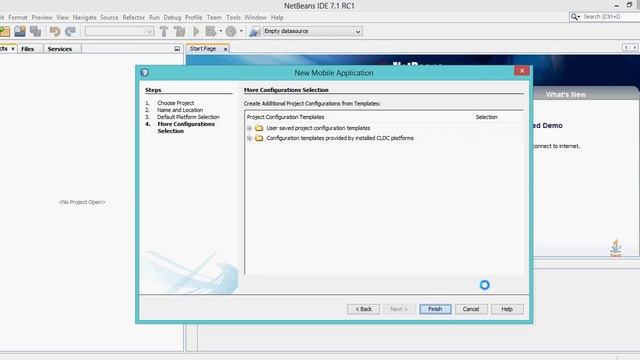Open the Source menu
This screenshot has width=640, height=360.
pyautogui.click(x=109, y=18)
